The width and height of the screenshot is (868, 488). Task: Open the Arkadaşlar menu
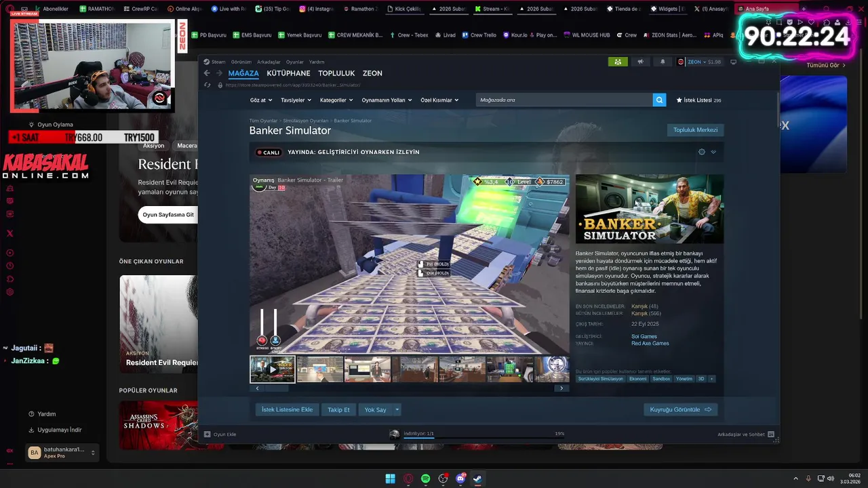point(269,62)
